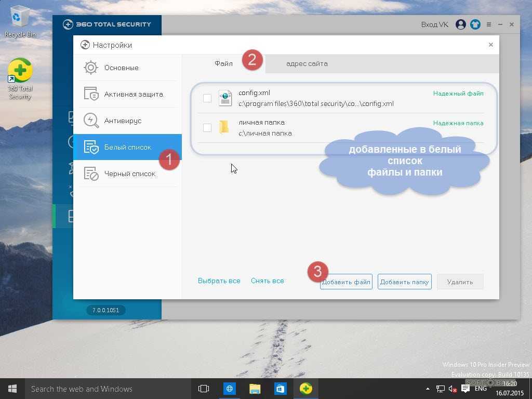Open the Action Center notification icon

[x=465, y=389]
